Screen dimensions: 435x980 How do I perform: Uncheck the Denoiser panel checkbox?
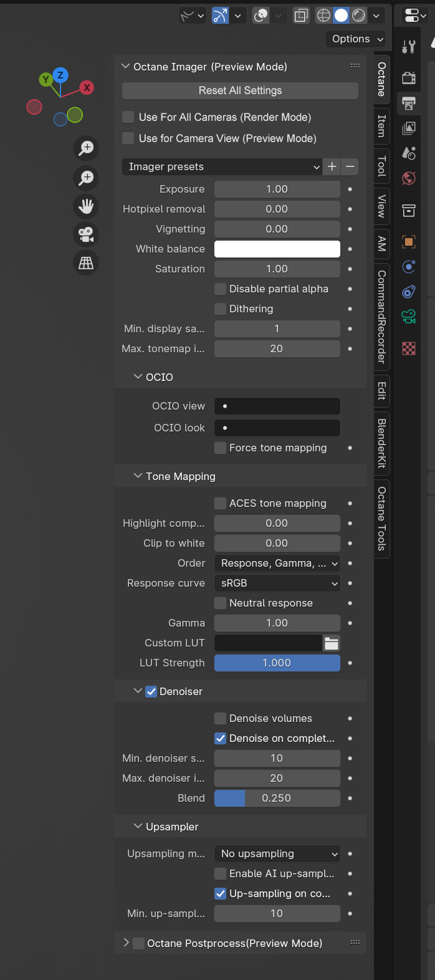[x=151, y=692]
